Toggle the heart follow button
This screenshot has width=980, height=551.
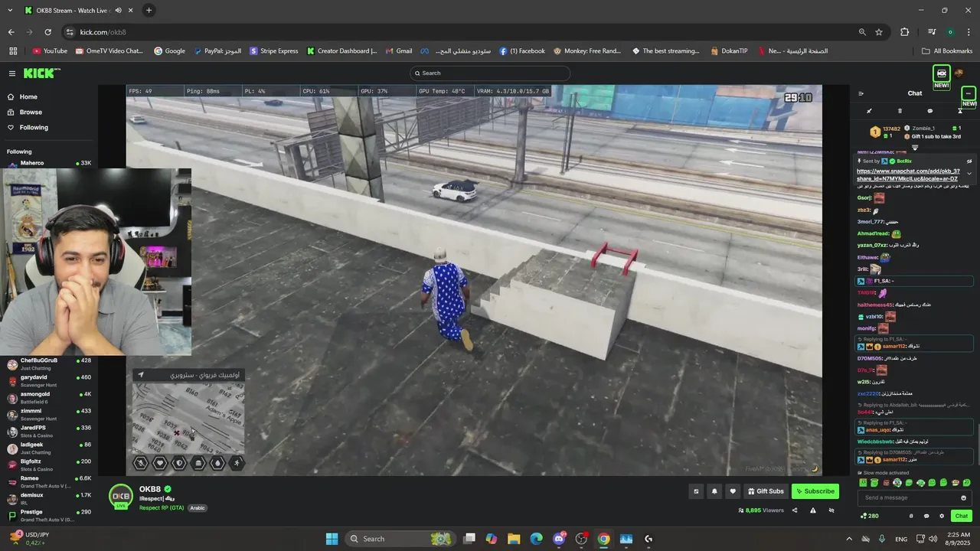pos(733,491)
